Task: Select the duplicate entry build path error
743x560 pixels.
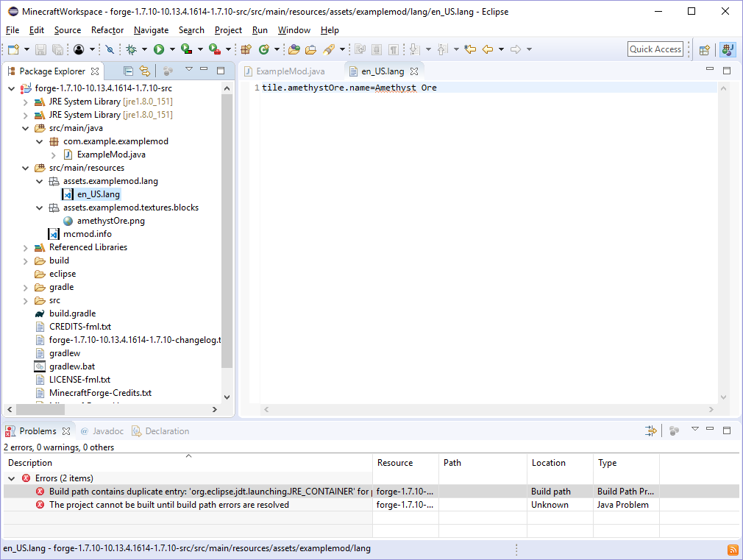Action: pyautogui.click(x=371, y=492)
